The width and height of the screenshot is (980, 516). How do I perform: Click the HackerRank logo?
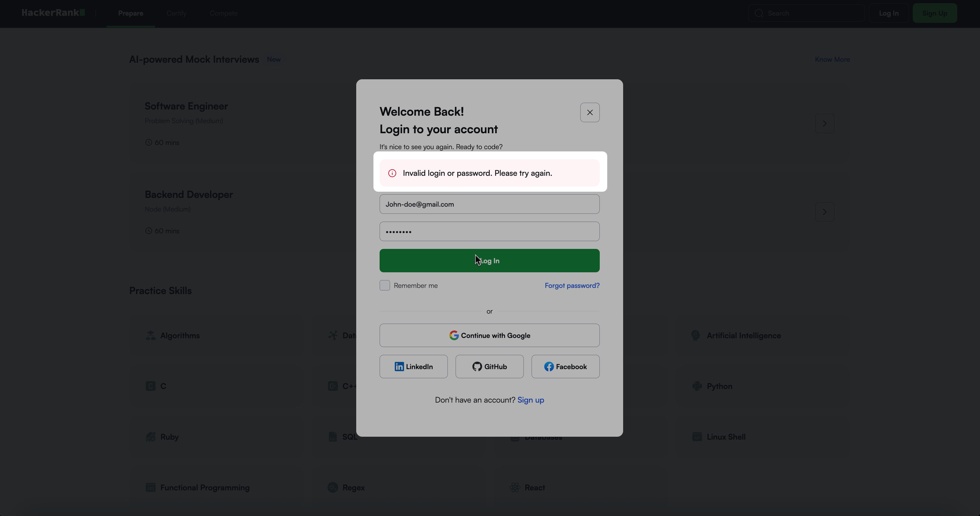click(x=53, y=13)
